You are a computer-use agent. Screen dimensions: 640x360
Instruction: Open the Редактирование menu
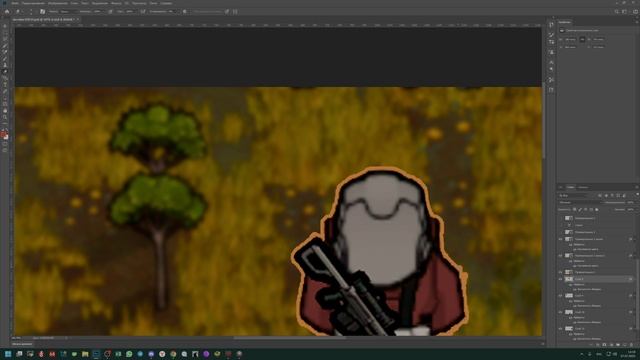click(x=33, y=3)
